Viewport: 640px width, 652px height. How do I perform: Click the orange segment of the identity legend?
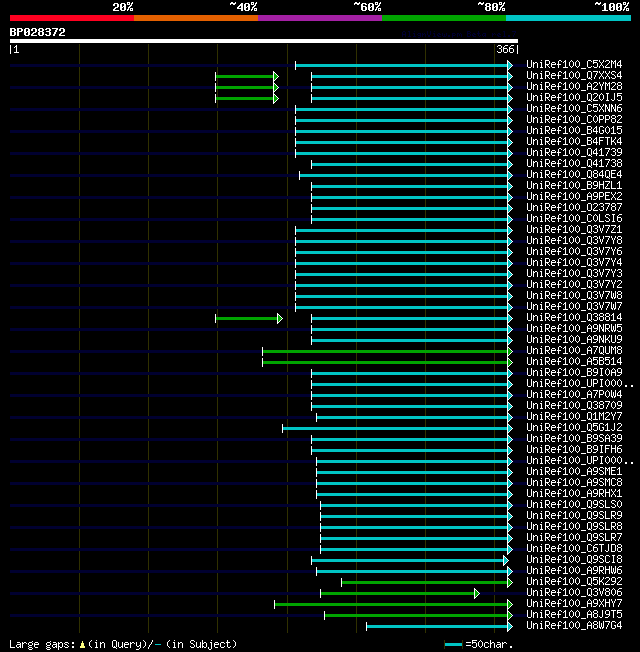(x=196, y=18)
